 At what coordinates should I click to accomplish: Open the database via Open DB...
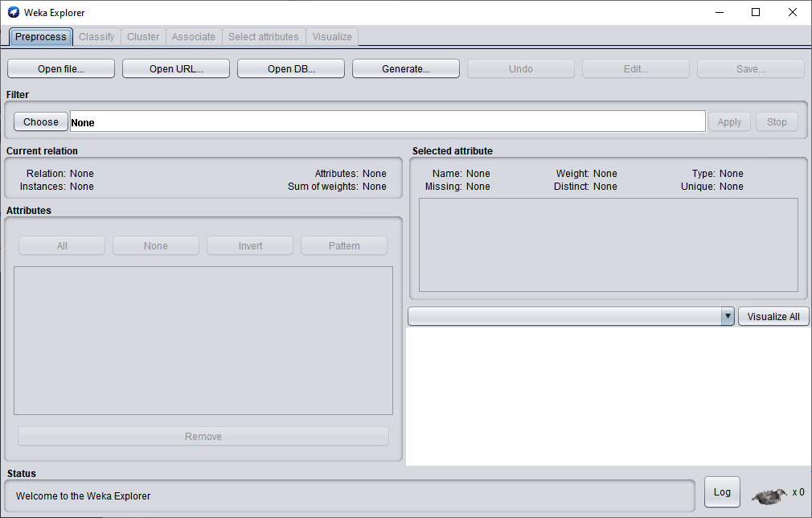291,69
